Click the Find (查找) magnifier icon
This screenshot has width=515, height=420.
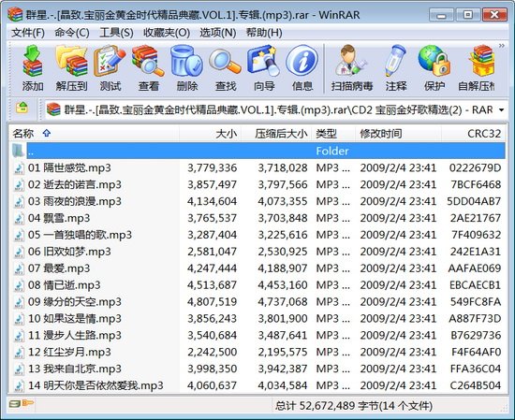[226, 68]
